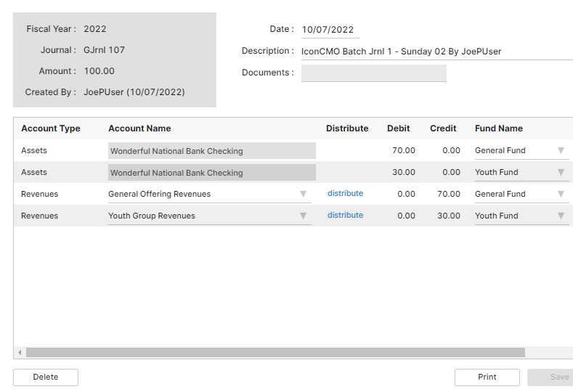The width and height of the screenshot is (573, 392).
Task: Click Created By value JoePUser (10/07/2022)
Action: click(x=134, y=92)
